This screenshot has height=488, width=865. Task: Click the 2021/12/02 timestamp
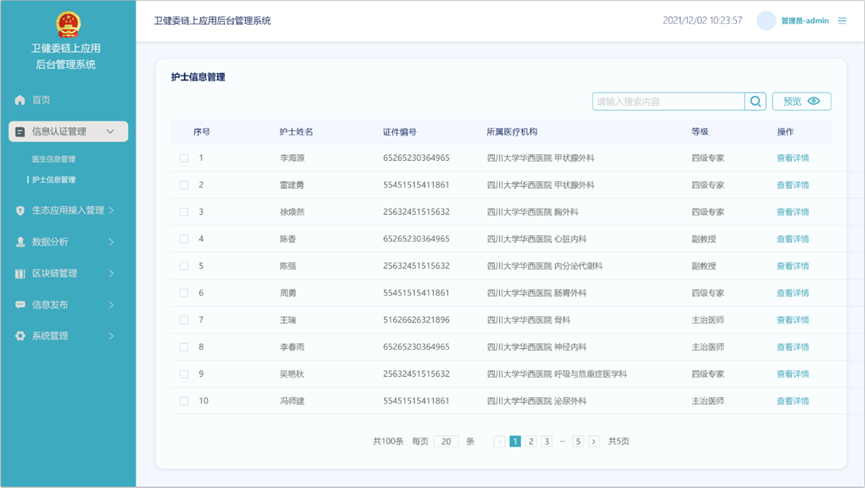pyautogui.click(x=702, y=20)
